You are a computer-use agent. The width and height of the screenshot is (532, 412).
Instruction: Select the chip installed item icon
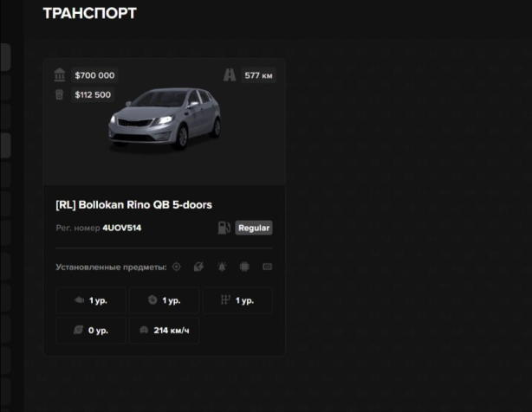[244, 267]
